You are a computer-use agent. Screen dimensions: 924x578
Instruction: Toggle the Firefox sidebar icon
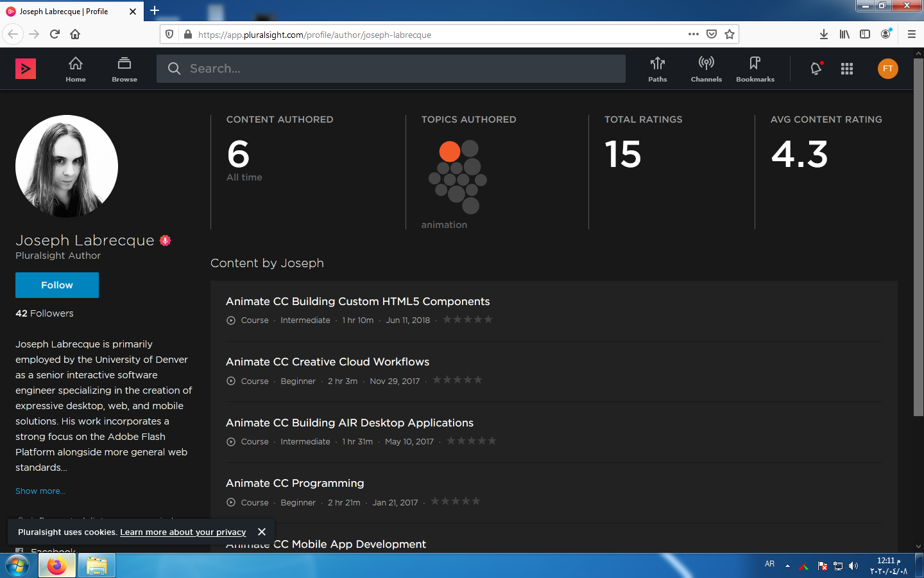click(865, 34)
